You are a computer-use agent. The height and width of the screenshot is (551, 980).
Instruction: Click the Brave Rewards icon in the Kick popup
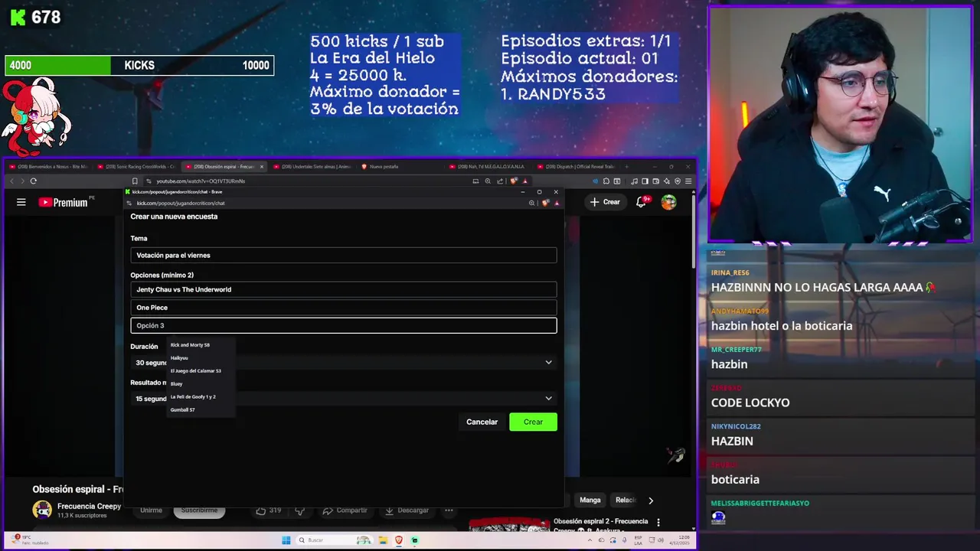click(x=557, y=203)
